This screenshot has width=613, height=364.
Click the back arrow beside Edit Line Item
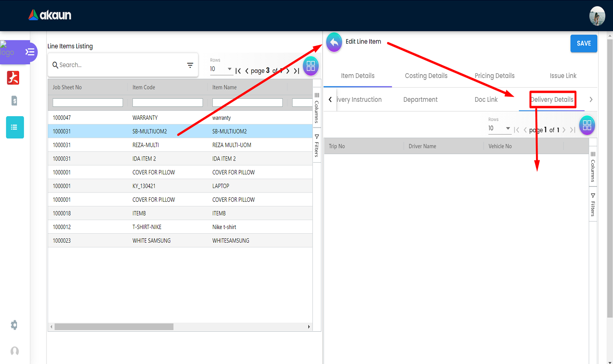(x=334, y=43)
